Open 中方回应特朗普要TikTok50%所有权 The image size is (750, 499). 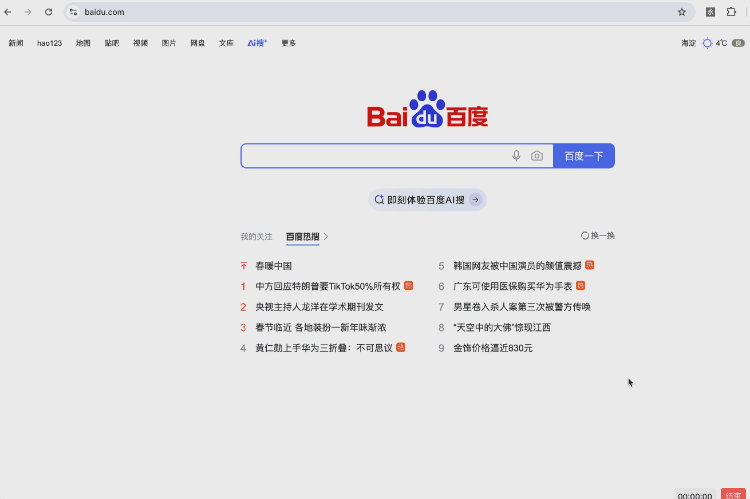[x=328, y=286]
